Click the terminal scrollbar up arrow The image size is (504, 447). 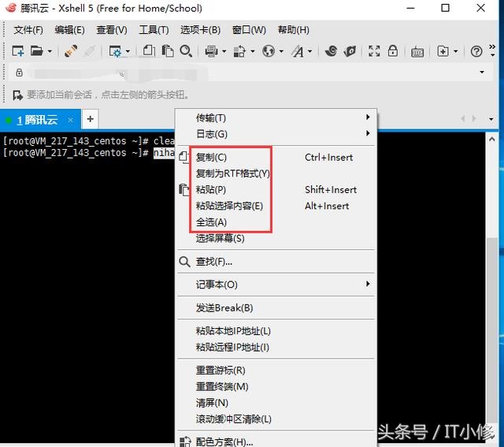[x=491, y=140]
